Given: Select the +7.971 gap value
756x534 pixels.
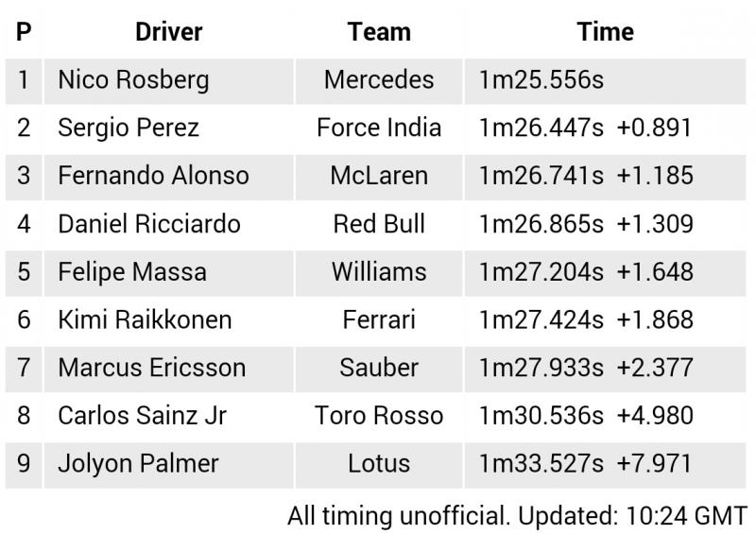Looking at the screenshot, I should tap(654, 463).
